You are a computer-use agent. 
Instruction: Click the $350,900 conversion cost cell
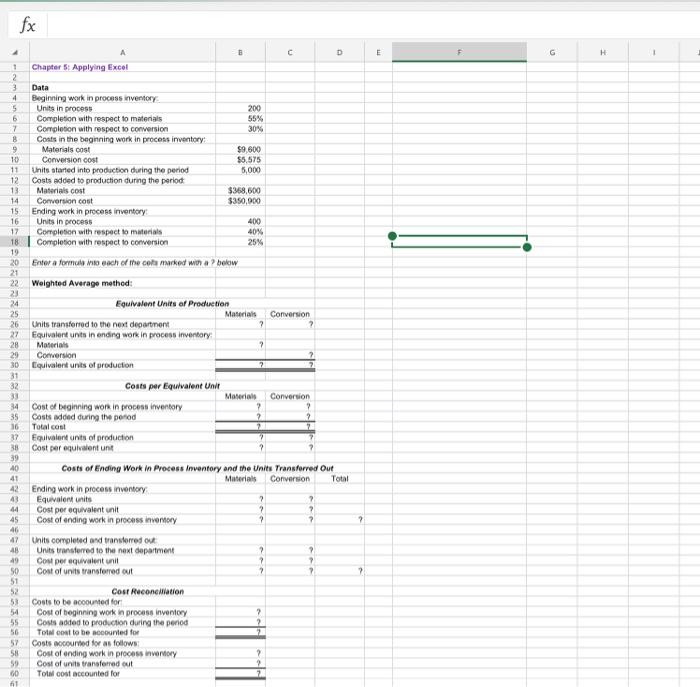244,200
